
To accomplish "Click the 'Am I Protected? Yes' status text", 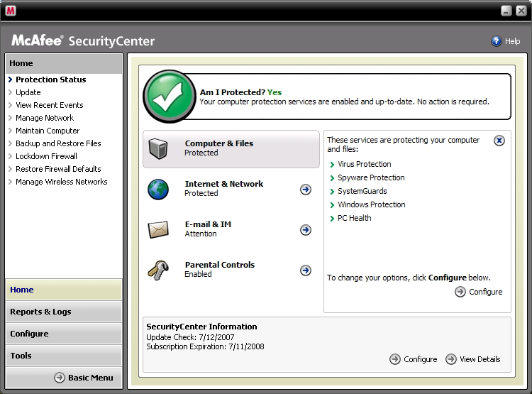I will pos(240,92).
